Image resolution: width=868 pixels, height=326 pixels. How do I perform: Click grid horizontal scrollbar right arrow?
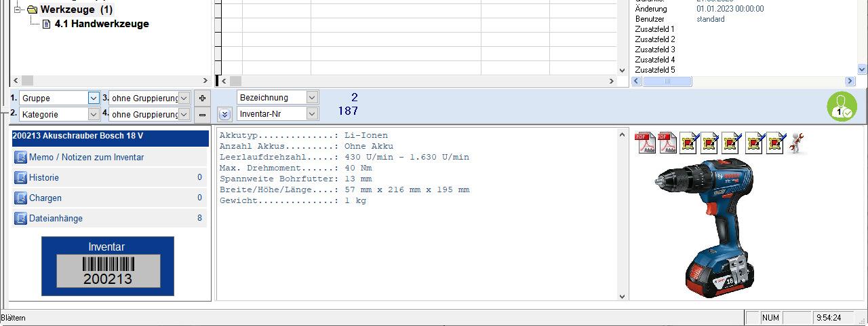(611, 81)
